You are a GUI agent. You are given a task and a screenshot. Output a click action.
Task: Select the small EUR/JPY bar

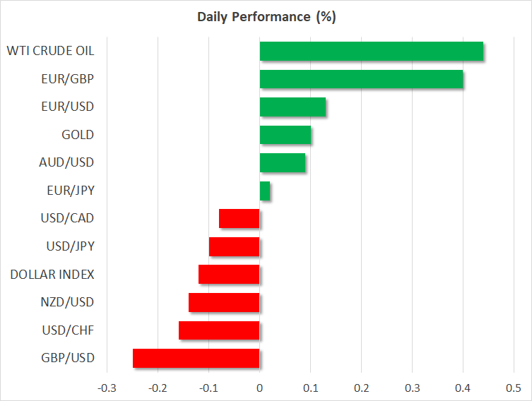click(x=265, y=191)
